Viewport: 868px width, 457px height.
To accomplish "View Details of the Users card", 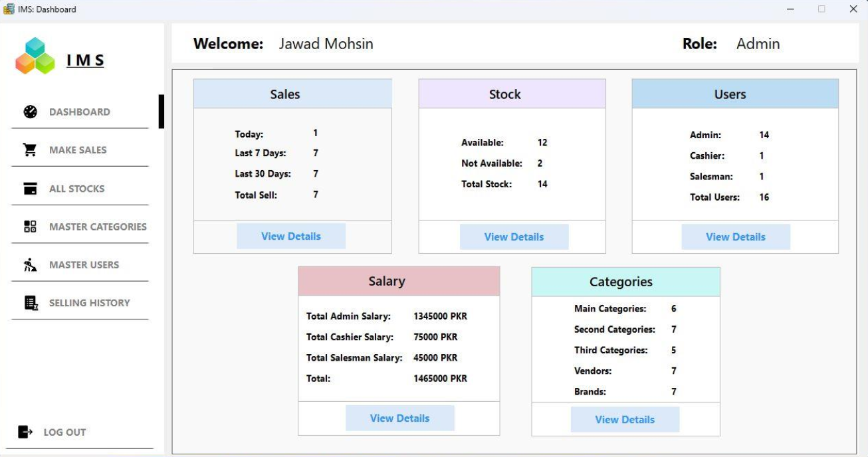I will [x=735, y=237].
